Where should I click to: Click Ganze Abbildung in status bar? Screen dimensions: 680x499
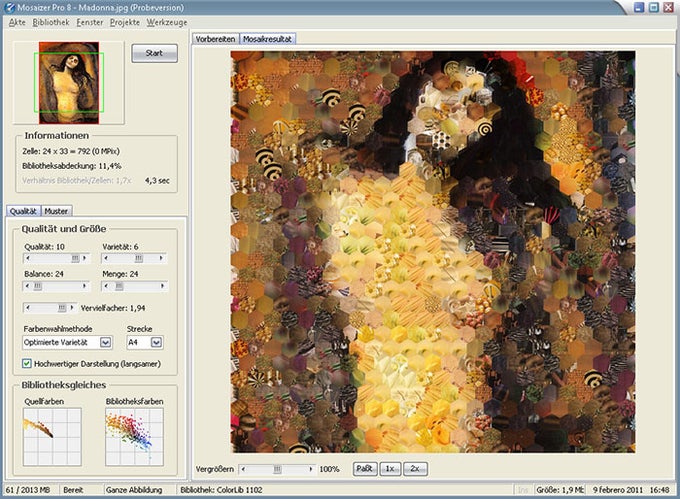(134, 490)
